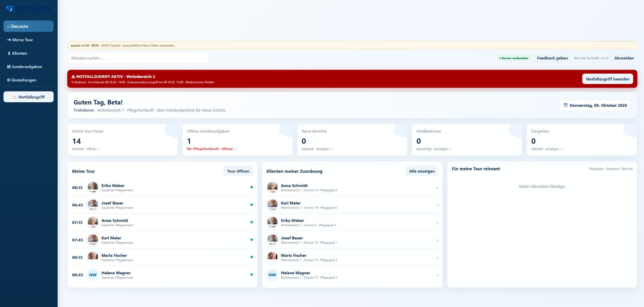Open the Meine Tour heute card
The image size is (644, 307).
pyautogui.click(x=123, y=140)
